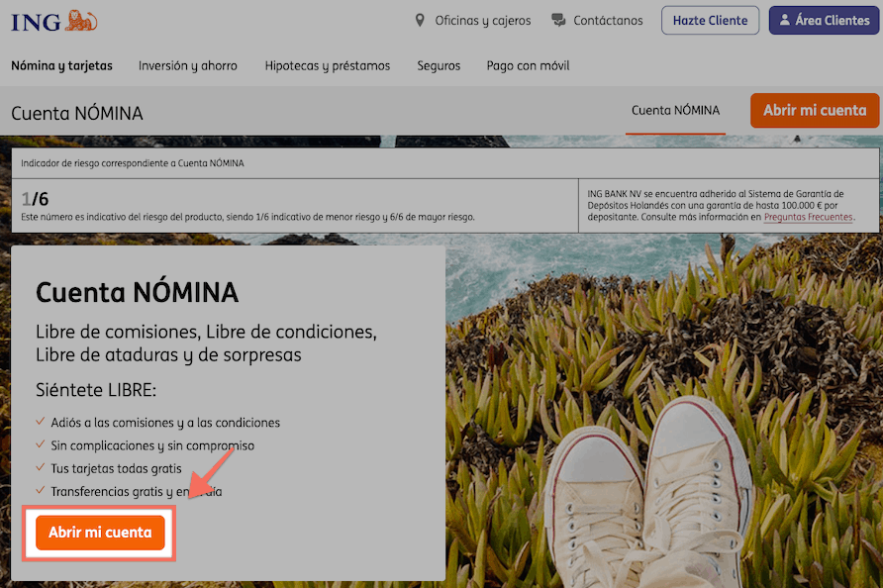Click 'Sin complicaciones y sin compromiso' line
The height and width of the screenshot is (588, 883).
coord(152,445)
